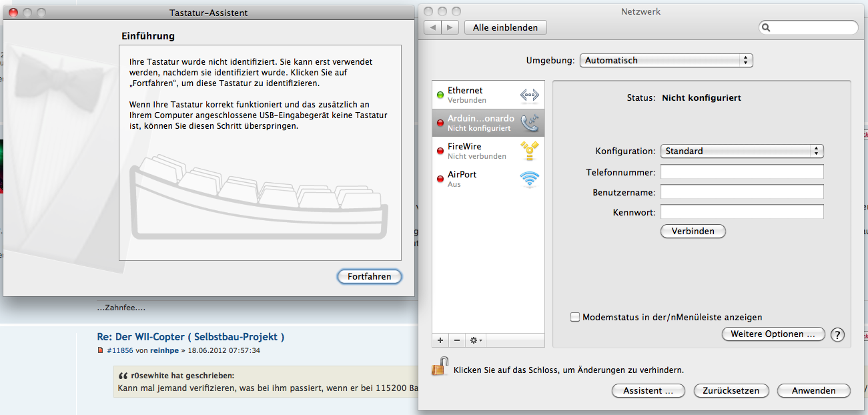
Task: Open the #11856 post number link
Action: pos(120,350)
